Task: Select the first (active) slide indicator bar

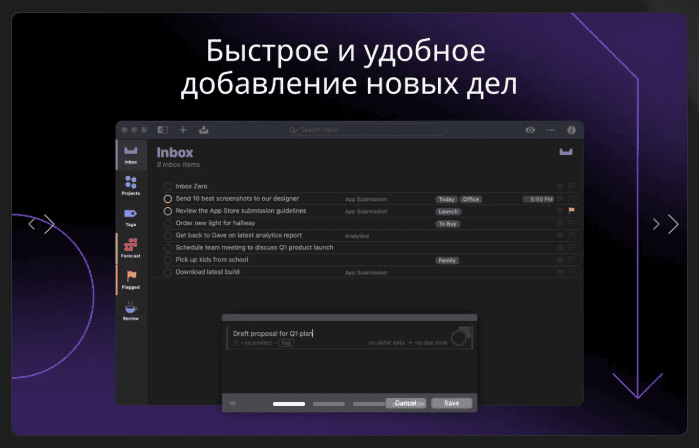Action: tap(289, 404)
